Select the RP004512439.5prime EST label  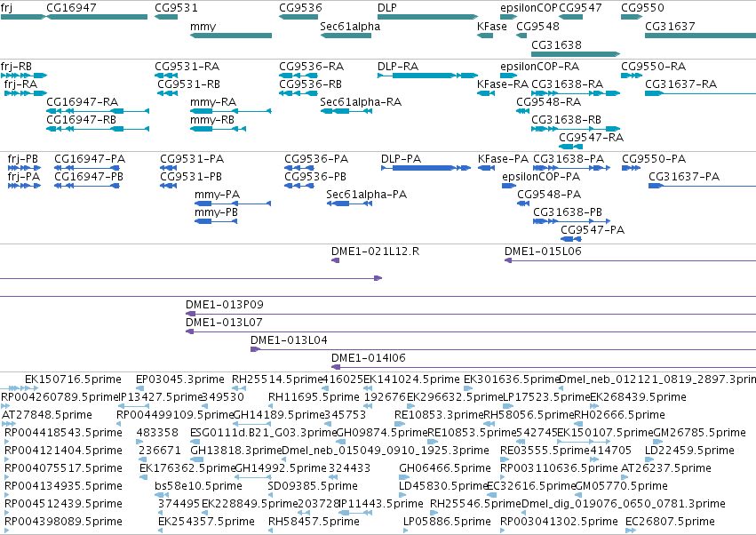[63, 504]
